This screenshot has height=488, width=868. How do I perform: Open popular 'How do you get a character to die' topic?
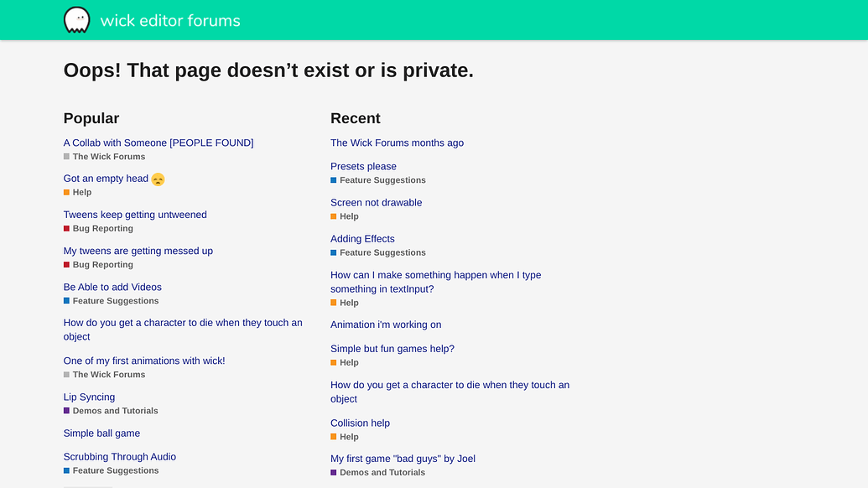183,330
